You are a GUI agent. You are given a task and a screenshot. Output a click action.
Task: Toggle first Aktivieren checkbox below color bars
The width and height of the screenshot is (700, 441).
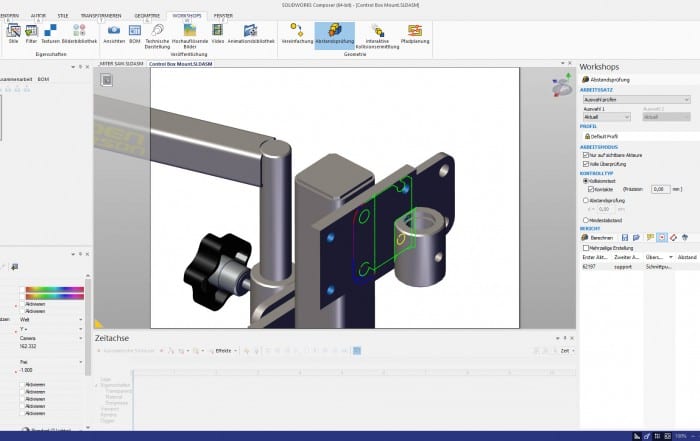(x=22, y=304)
